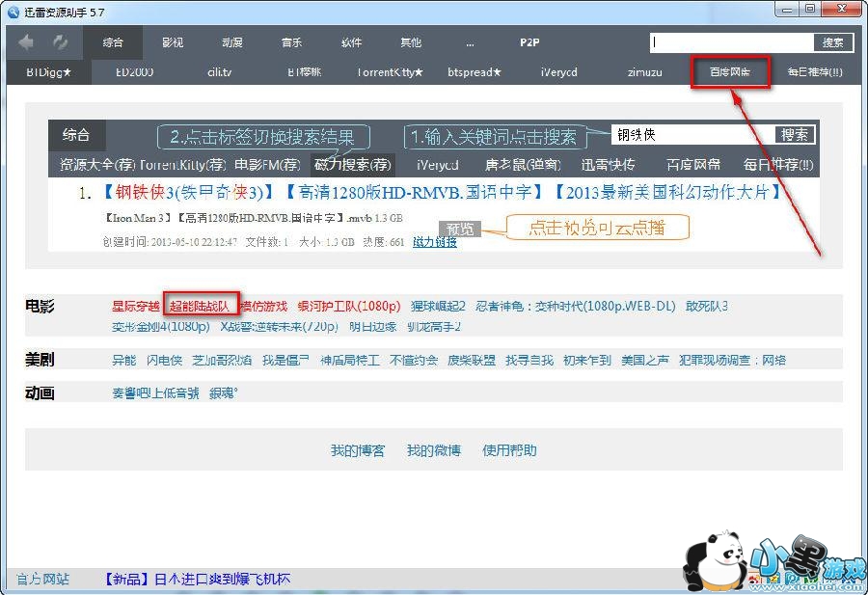
Task: Focus the top search input field
Action: tap(732, 42)
